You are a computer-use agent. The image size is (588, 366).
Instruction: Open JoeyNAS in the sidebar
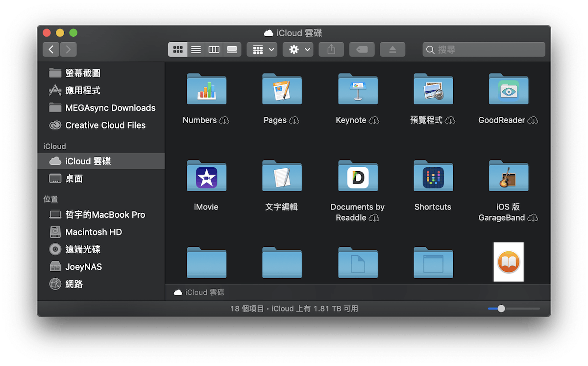point(101,267)
